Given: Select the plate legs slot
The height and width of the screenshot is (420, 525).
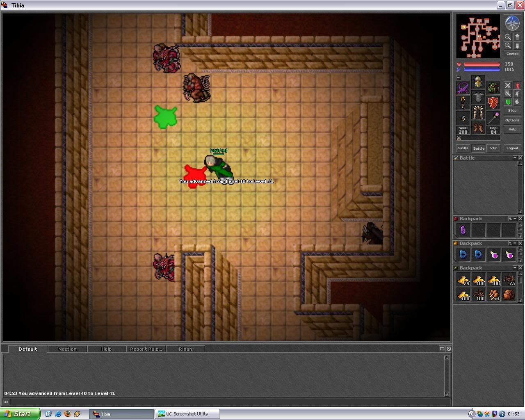Looking at the screenshot, I should point(478,112).
